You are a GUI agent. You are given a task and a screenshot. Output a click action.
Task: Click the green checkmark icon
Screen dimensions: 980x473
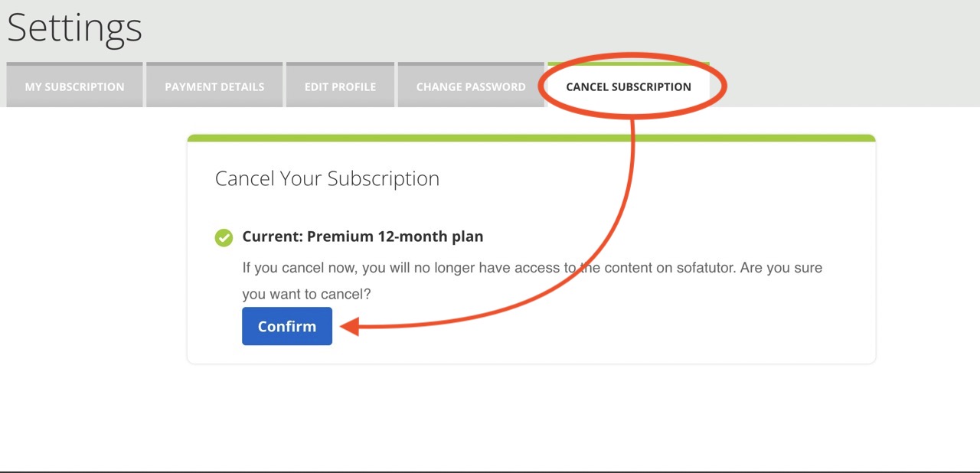[224, 237]
